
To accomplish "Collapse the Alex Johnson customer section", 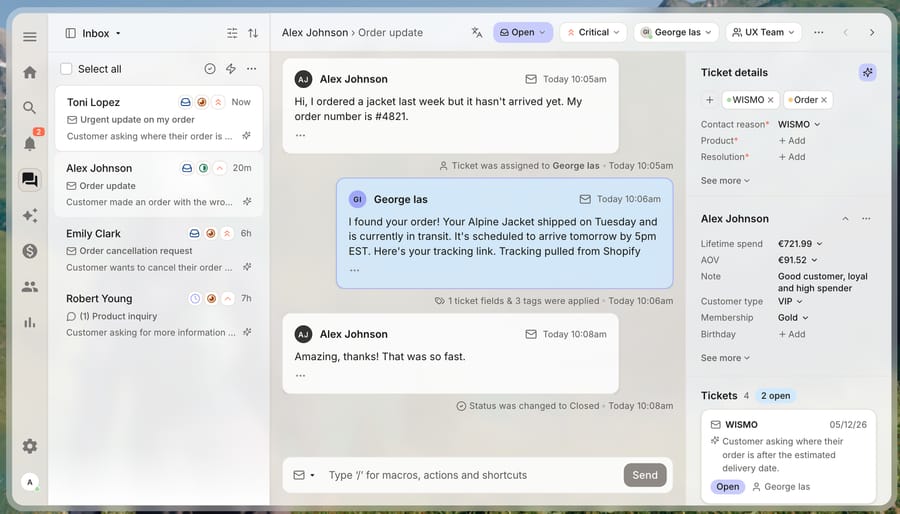I will tap(845, 219).
